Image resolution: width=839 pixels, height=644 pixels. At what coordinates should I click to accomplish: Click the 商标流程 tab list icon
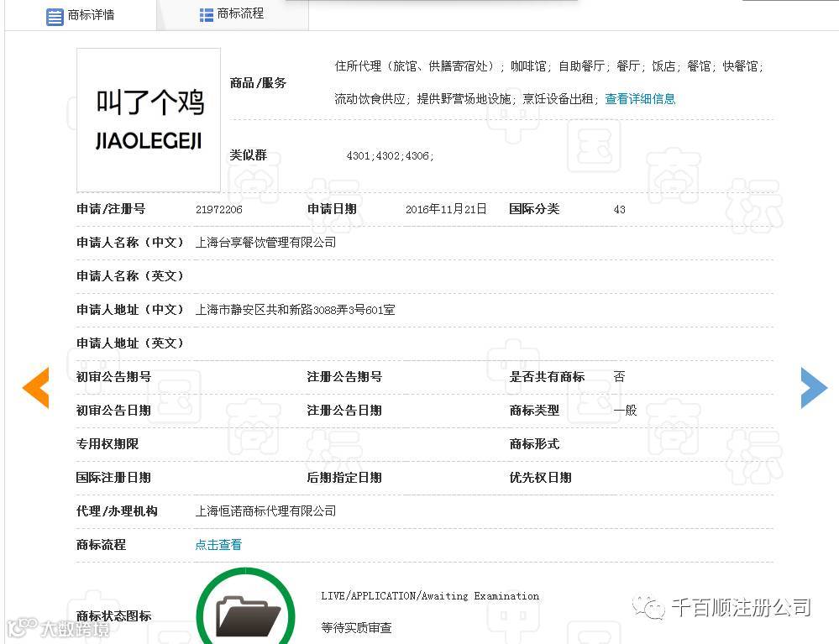pos(206,15)
